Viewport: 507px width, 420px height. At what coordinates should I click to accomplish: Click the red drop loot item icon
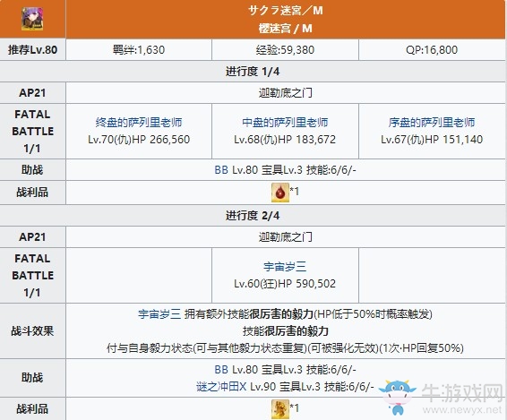[280, 193]
